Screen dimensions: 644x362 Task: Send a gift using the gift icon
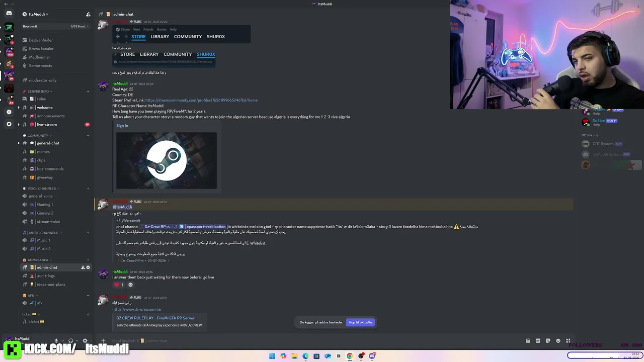[x=528, y=341]
